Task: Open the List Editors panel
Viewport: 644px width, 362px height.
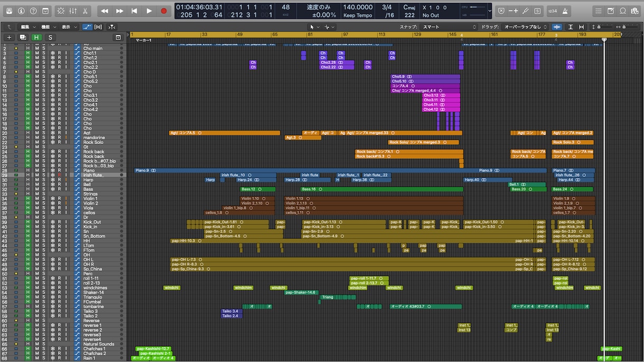Action: (x=598, y=11)
